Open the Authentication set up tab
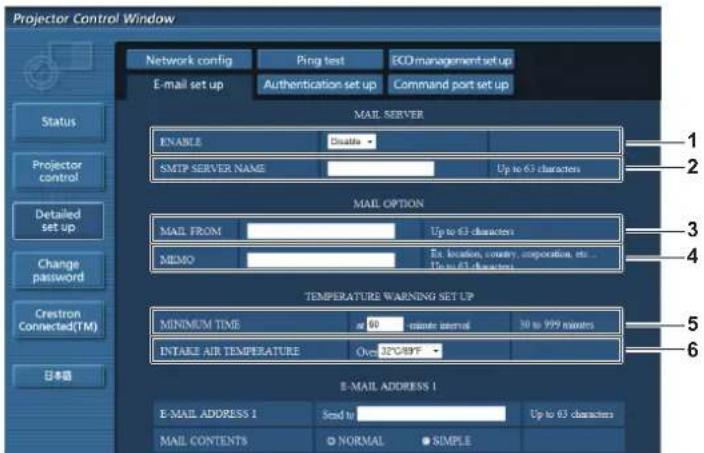The image size is (704, 453). pos(320,84)
